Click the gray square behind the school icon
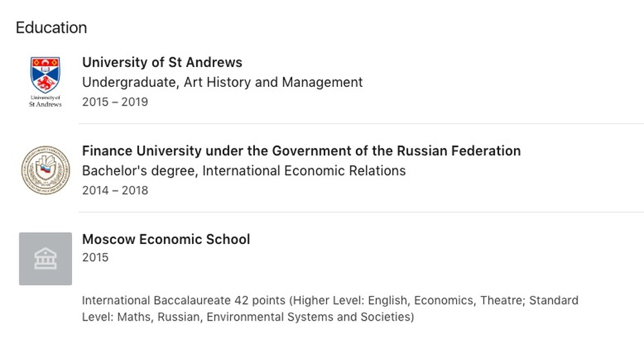644x349 pixels. pyautogui.click(x=45, y=259)
